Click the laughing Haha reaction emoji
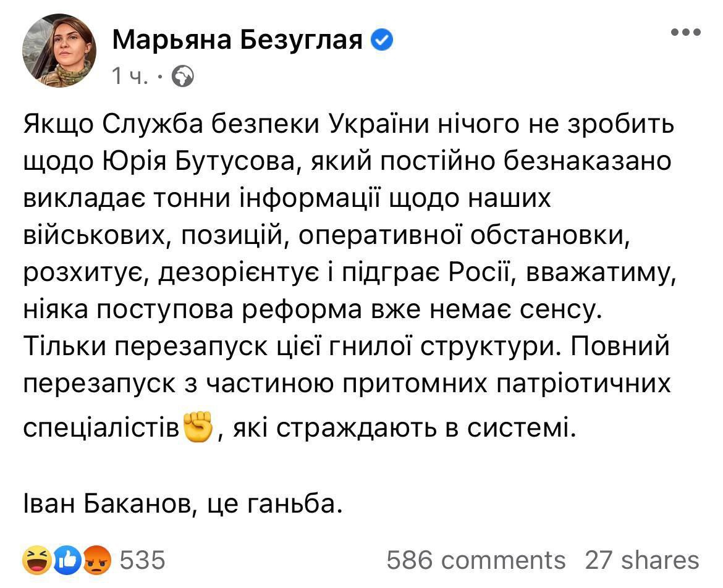Image resolution: width=723 pixels, height=588 pixels. click(35, 560)
